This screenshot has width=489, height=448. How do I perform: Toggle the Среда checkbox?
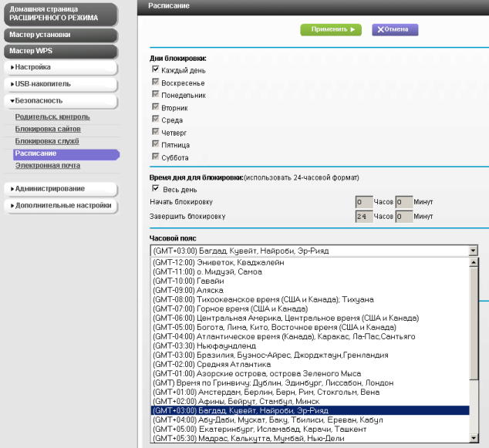click(155, 119)
